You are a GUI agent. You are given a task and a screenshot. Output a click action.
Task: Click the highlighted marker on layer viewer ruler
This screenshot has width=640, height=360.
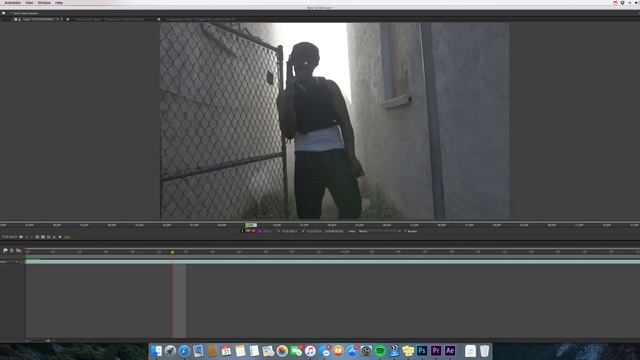[251, 225]
